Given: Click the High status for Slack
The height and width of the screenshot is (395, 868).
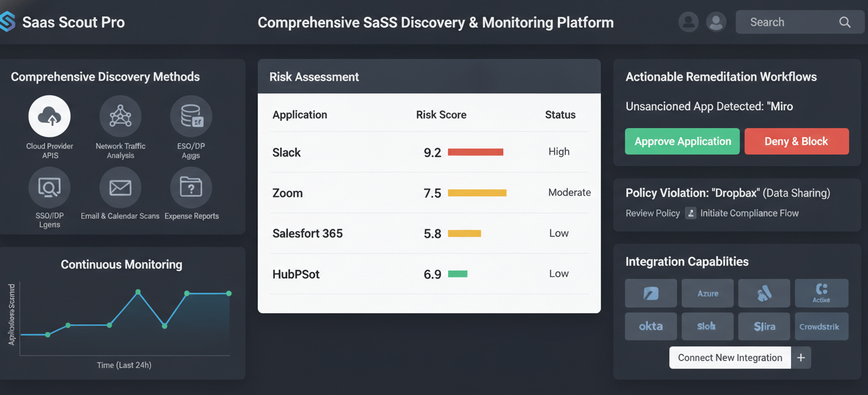Looking at the screenshot, I should click(559, 152).
